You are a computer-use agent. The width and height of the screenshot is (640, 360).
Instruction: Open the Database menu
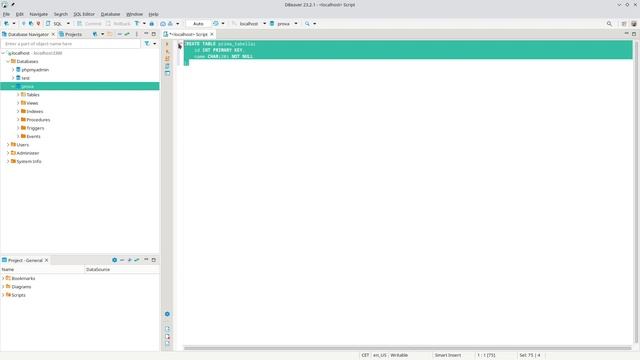pos(110,14)
